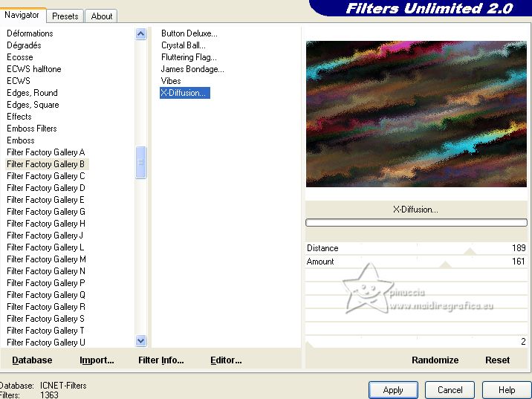Select Emboss Filters category
The width and height of the screenshot is (532, 399).
pyautogui.click(x=31, y=129)
